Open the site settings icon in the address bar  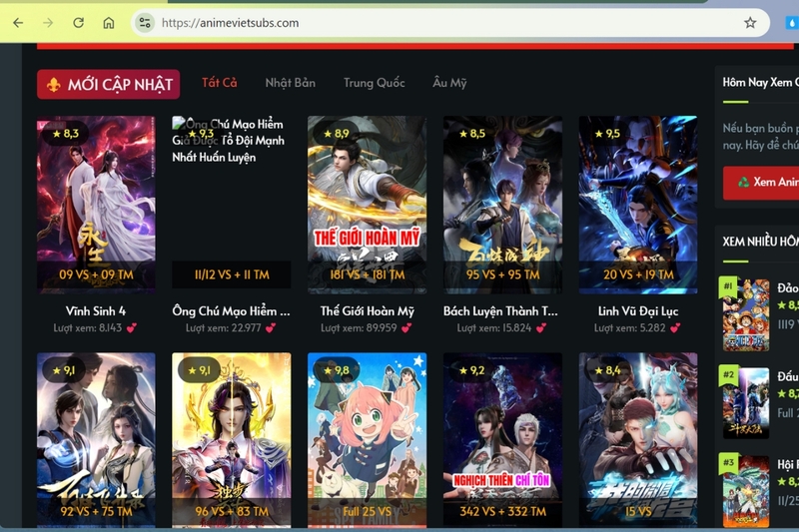tap(145, 23)
